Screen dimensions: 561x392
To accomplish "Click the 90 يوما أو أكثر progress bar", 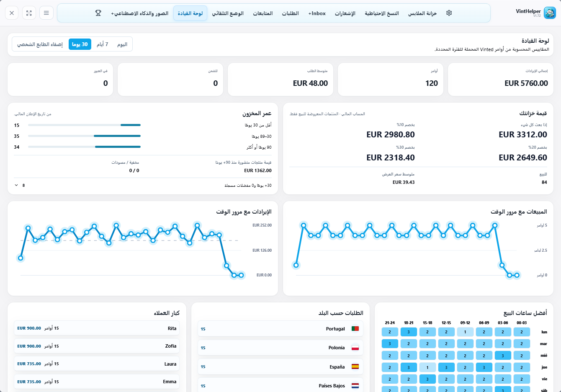I will [x=84, y=147].
